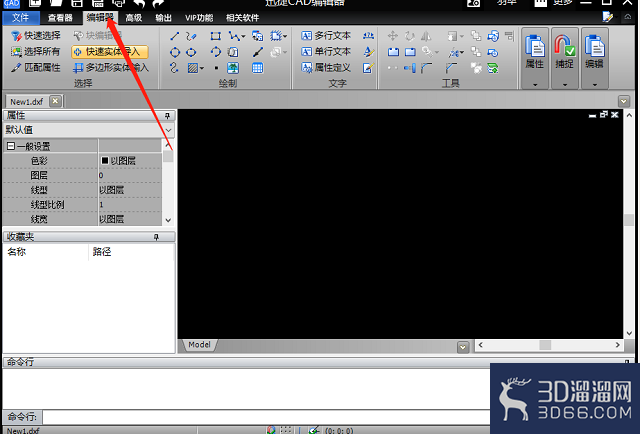Switch to the 查看器 tab
This screenshot has height=434, width=640.
coord(60,18)
